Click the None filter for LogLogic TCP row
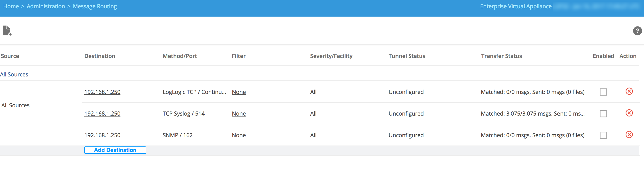 click(x=239, y=92)
